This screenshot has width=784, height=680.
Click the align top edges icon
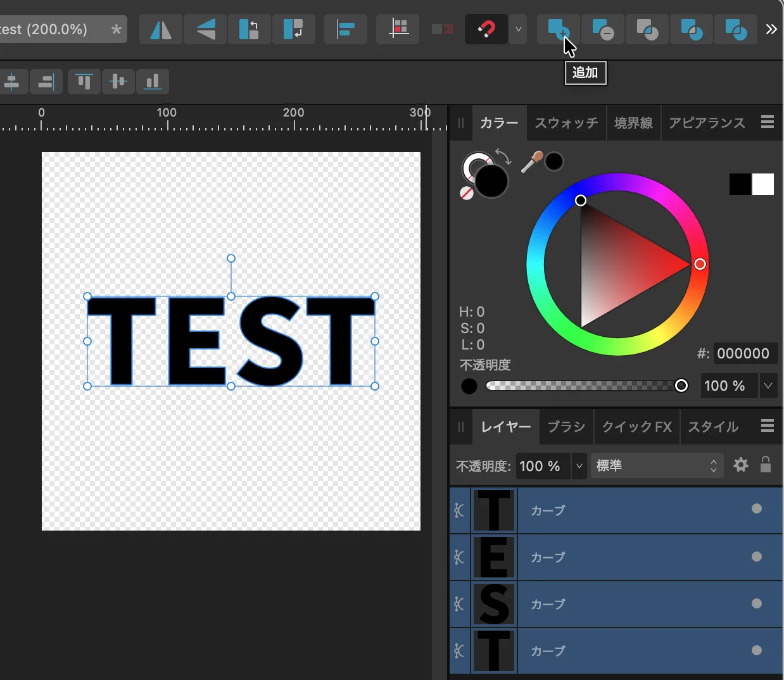click(84, 82)
